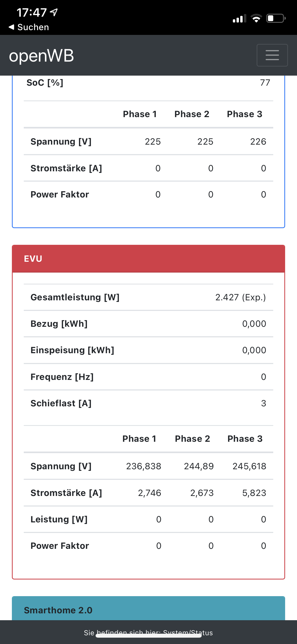Tap the Einspeisung [kWh] row label

72,350
